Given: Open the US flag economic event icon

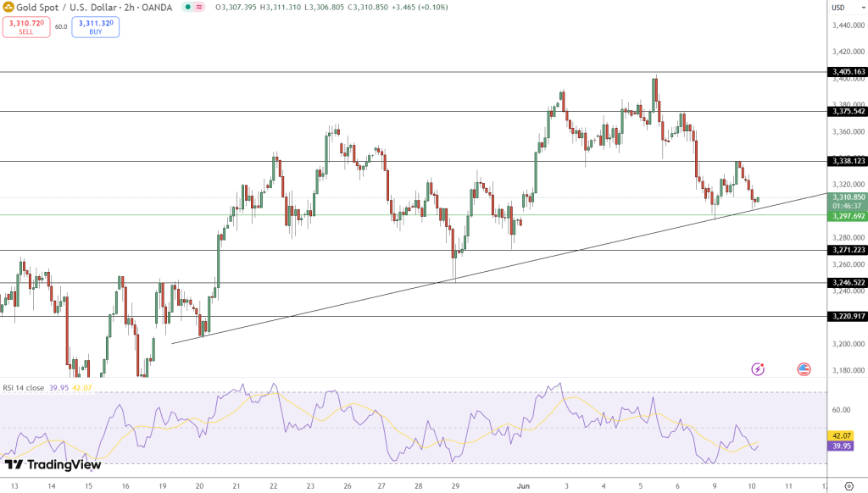Looking at the screenshot, I should tap(804, 369).
